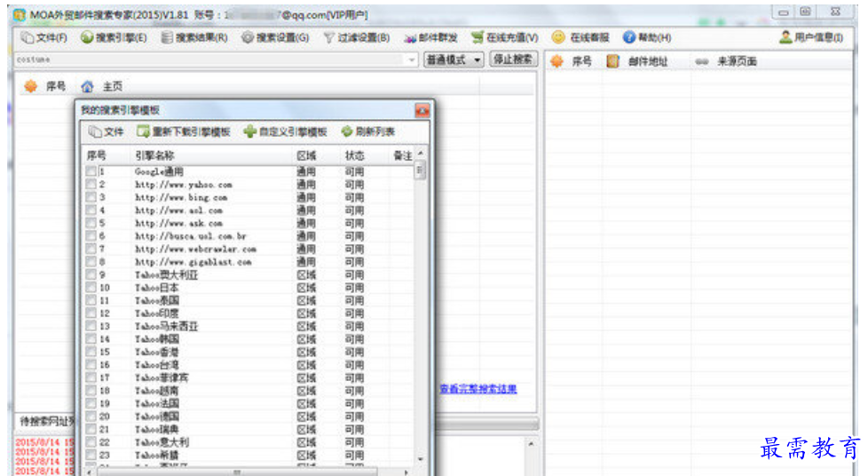Click the 在线充值 shopping cart icon

pos(477,37)
